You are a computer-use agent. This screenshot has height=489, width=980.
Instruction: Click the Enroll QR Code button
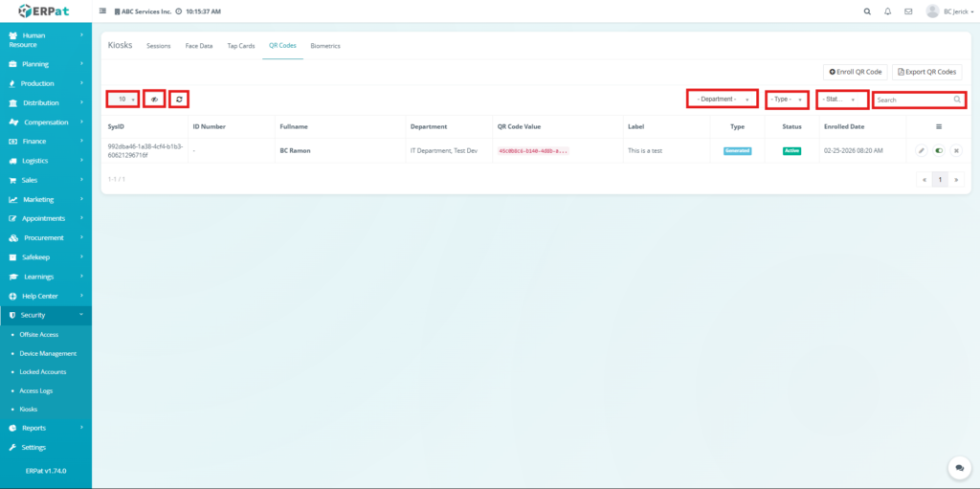[856, 72]
